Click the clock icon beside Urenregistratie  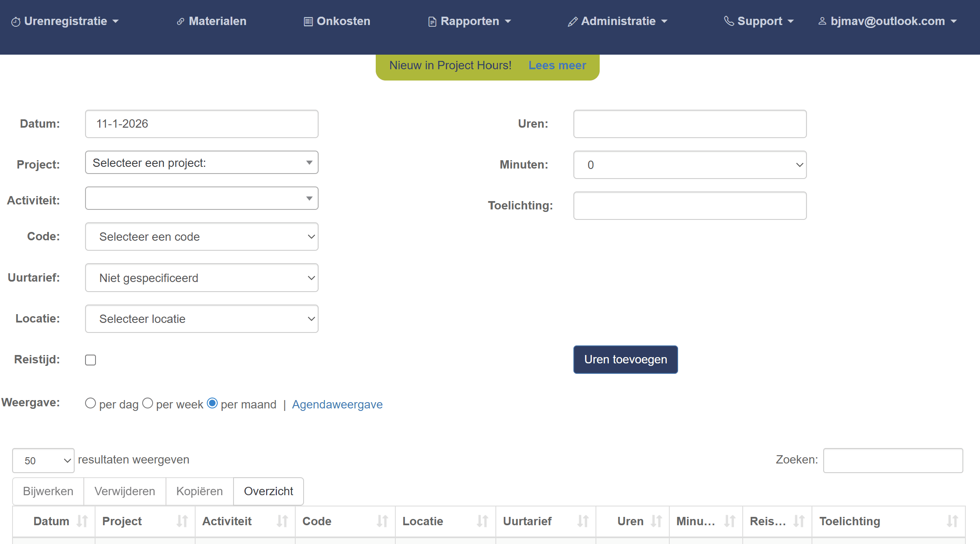[16, 22]
